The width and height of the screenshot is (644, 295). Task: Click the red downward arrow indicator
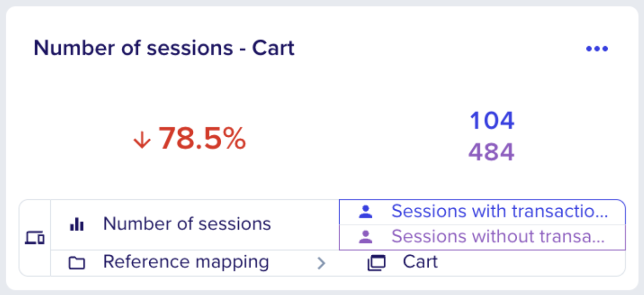[141, 141]
